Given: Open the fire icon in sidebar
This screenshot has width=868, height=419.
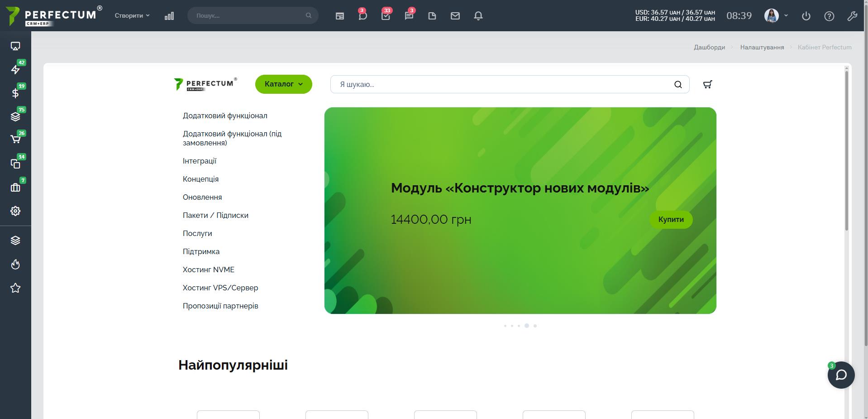Looking at the screenshot, I should 15,264.
